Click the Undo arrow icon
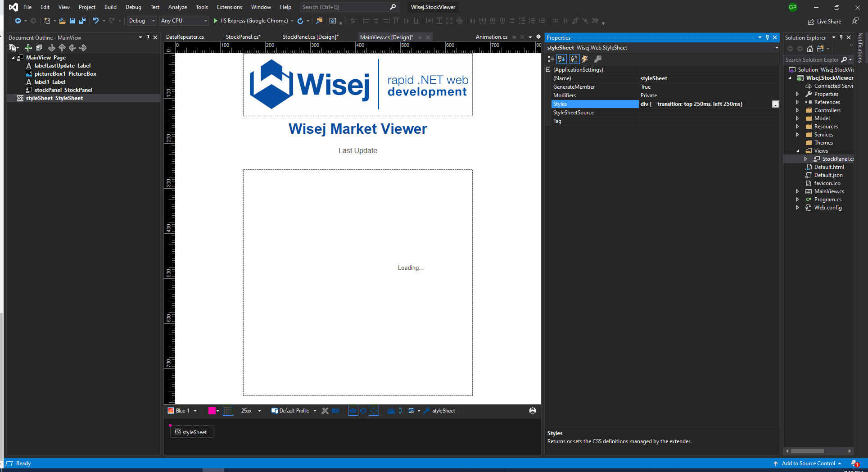This screenshot has width=868, height=472. tap(96, 21)
